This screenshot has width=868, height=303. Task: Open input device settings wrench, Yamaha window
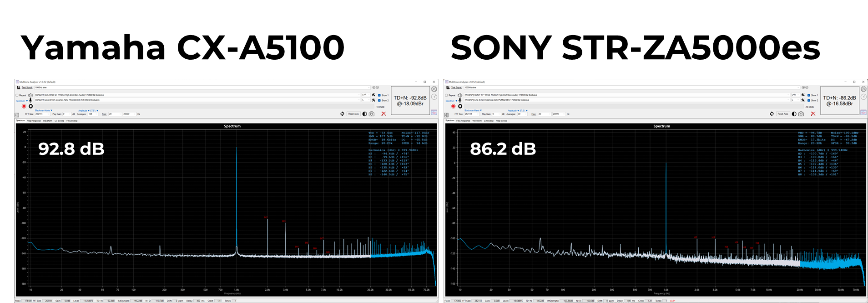click(x=373, y=100)
